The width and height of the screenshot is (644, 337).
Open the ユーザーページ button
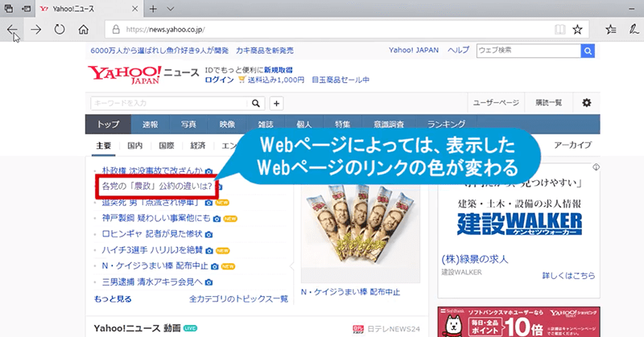tap(496, 103)
